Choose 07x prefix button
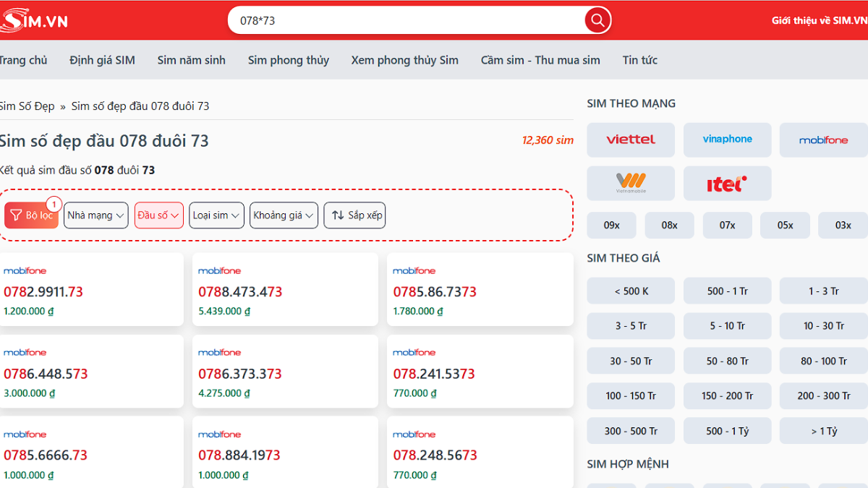 click(727, 225)
